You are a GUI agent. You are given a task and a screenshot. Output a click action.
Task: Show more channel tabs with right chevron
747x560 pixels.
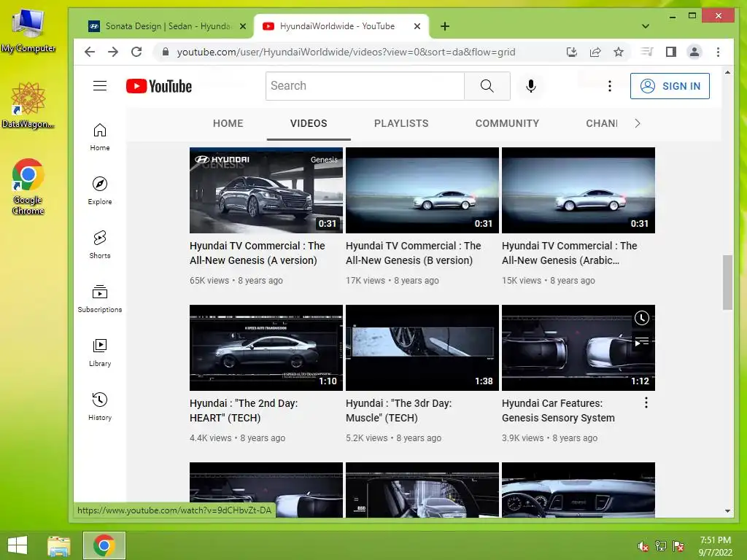pyautogui.click(x=638, y=123)
